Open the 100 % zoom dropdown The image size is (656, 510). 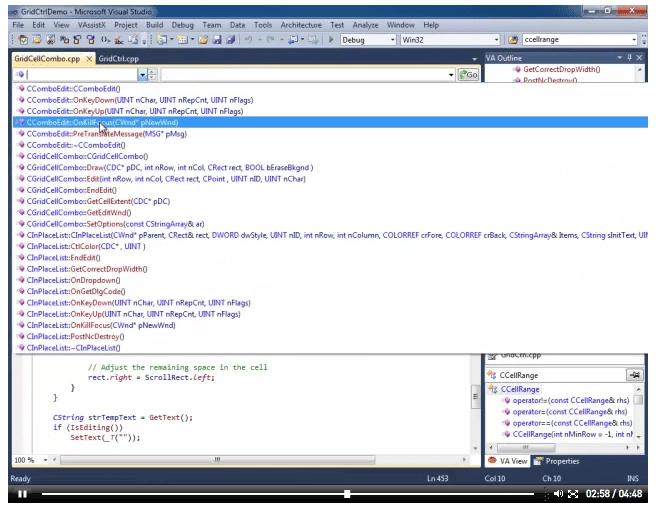click(45, 460)
